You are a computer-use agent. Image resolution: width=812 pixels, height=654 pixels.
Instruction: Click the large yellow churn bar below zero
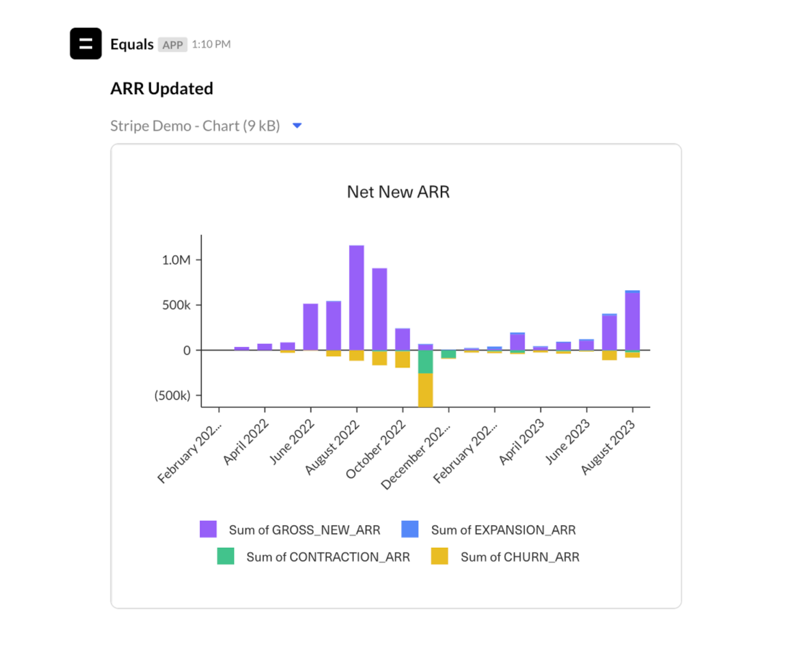(x=425, y=390)
